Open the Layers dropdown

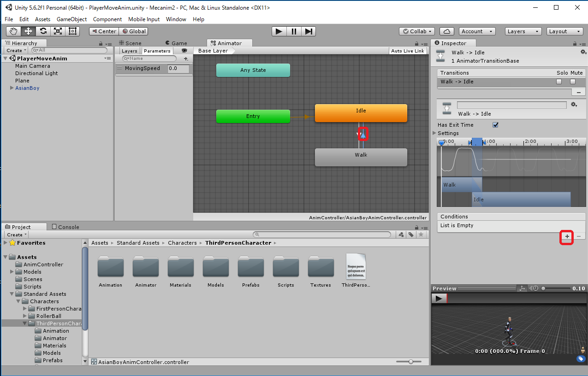click(523, 31)
